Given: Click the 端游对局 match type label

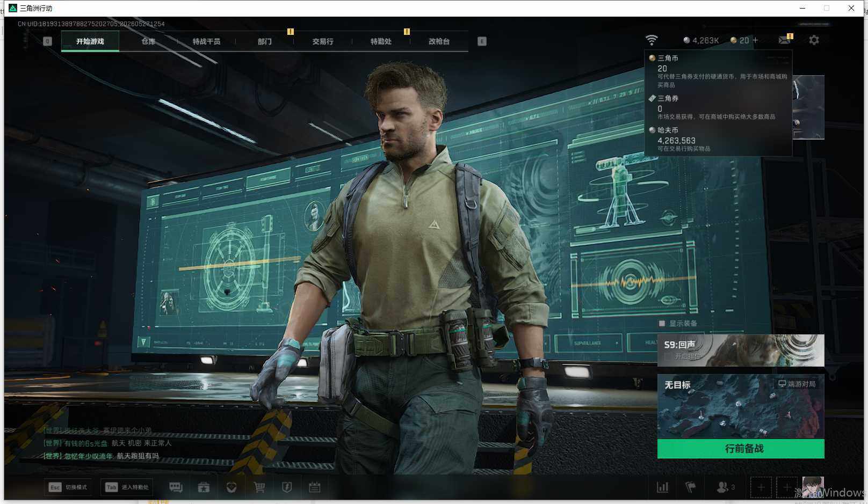Looking at the screenshot, I should [x=797, y=384].
